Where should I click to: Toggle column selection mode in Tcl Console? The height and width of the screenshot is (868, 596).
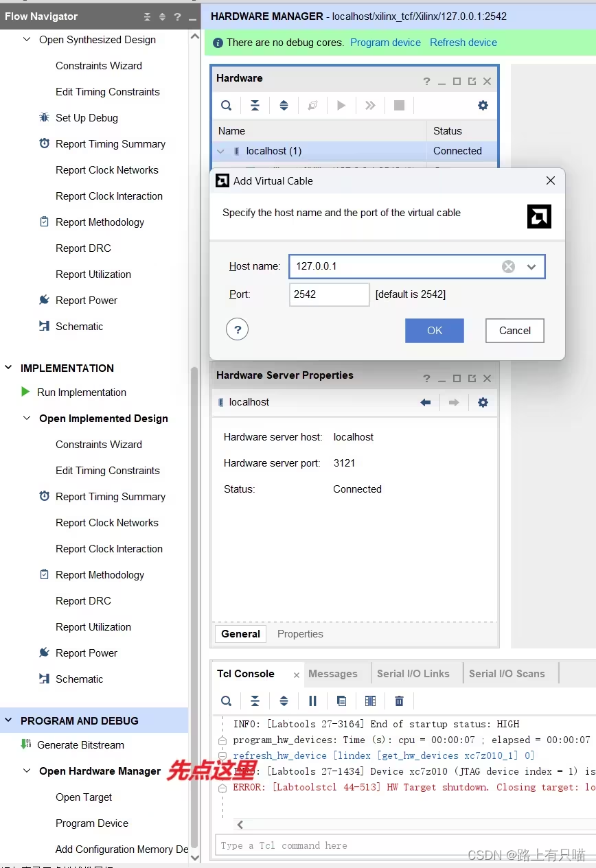coord(370,701)
